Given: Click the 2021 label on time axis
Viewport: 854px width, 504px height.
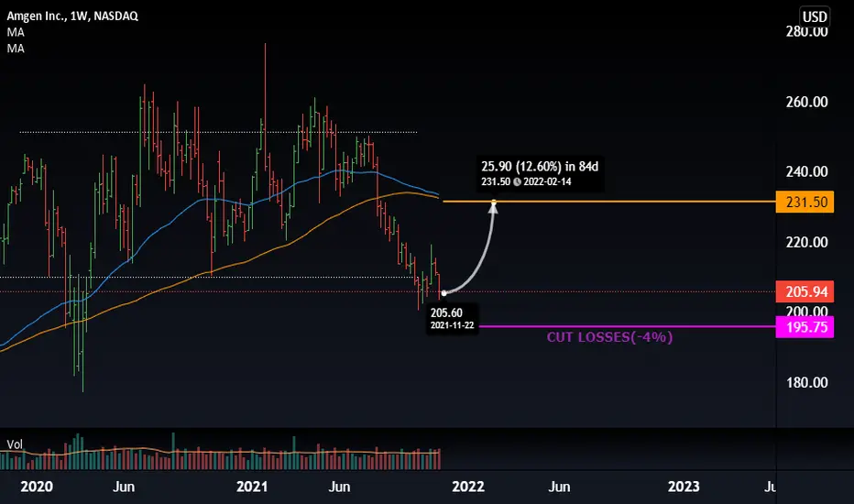Looking at the screenshot, I should [252, 487].
